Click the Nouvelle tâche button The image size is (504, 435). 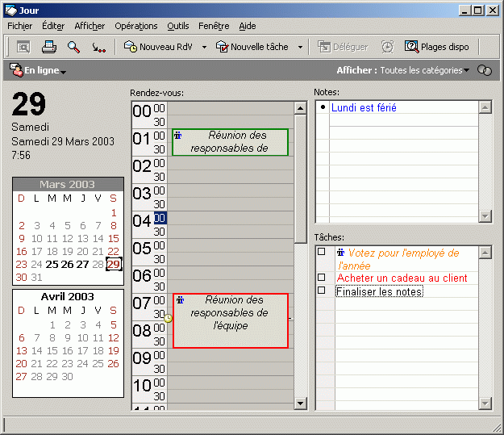click(252, 47)
